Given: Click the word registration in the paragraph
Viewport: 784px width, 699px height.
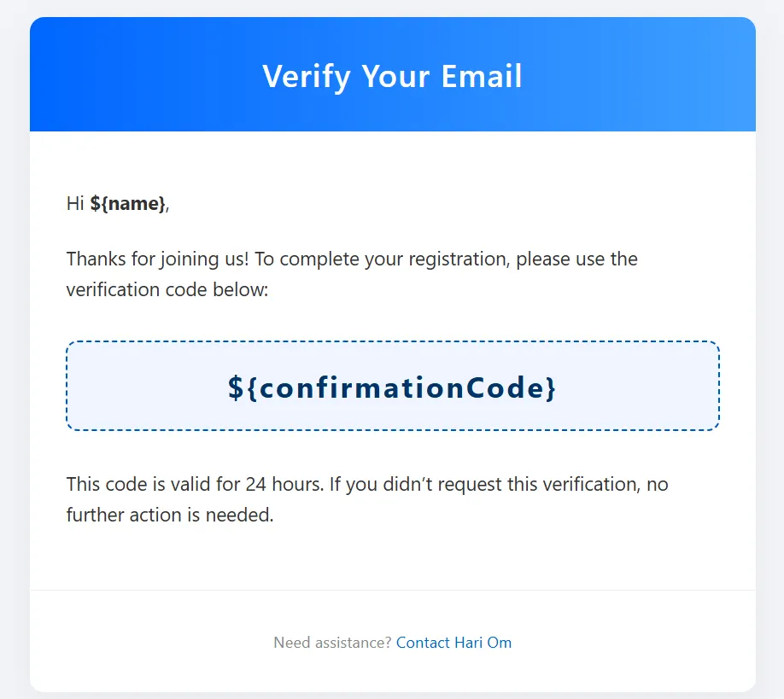Looking at the screenshot, I should click(459, 259).
